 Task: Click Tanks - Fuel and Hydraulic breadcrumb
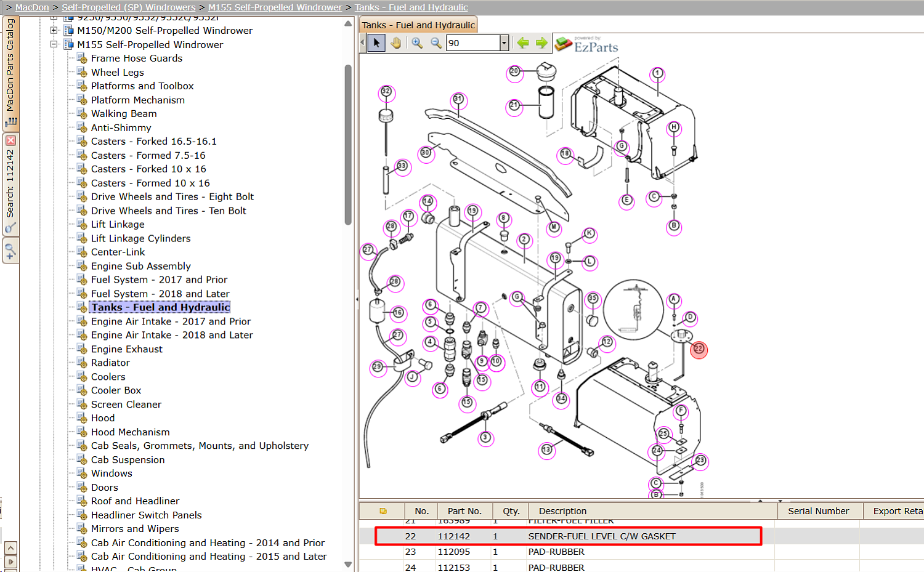coord(411,7)
